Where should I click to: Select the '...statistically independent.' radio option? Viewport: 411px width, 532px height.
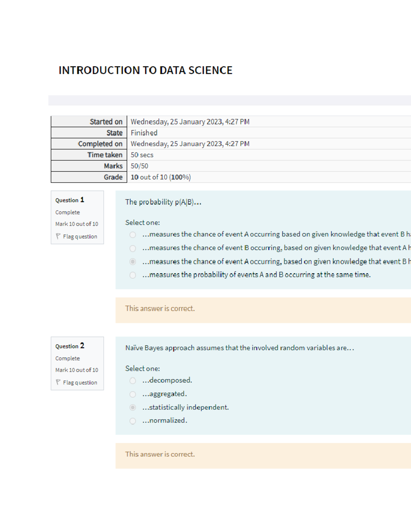coord(133,408)
